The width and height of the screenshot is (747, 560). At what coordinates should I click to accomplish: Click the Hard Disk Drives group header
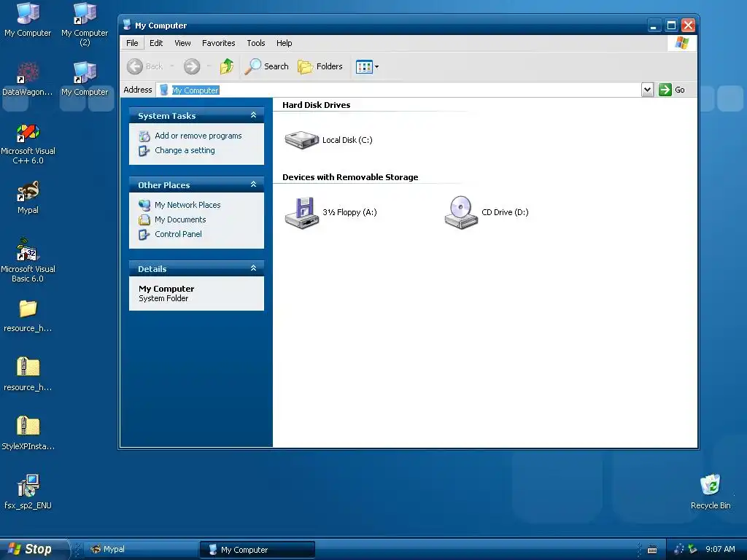click(x=317, y=105)
